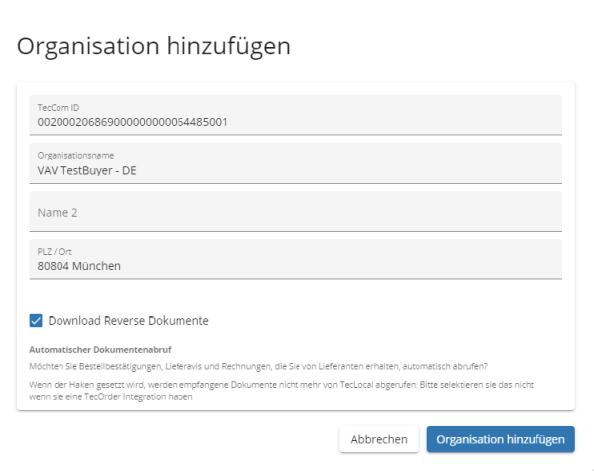Click the small Organisationsname label
The height and width of the screenshot is (473, 594).
pyautogui.click(x=76, y=156)
